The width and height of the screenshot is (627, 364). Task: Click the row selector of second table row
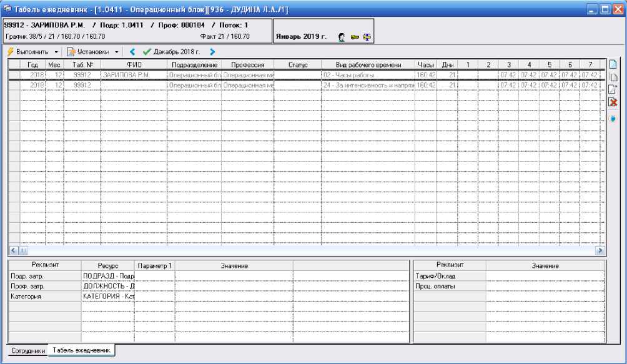[x=14, y=85]
